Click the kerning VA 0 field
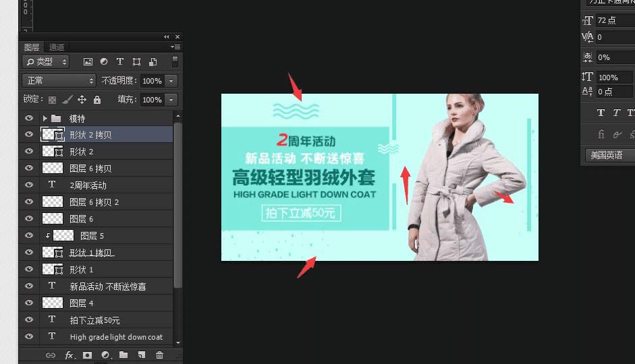The width and height of the screenshot is (635, 364). tap(615, 37)
